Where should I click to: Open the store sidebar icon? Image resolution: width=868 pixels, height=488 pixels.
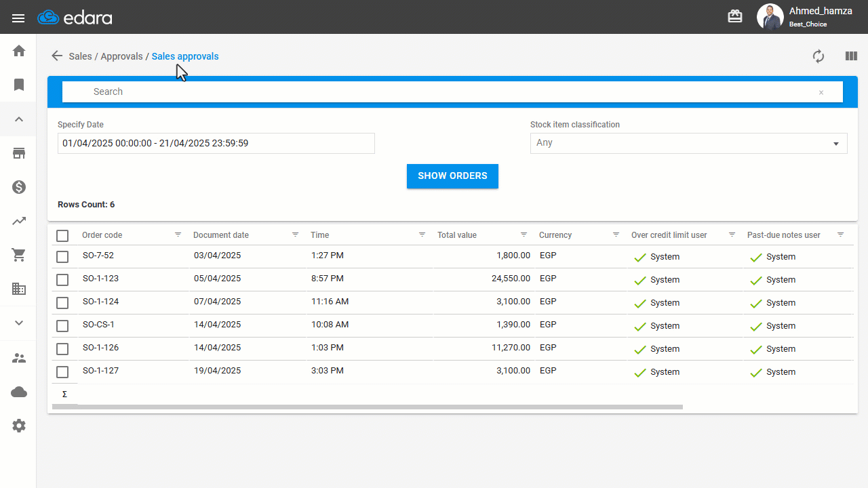19,153
